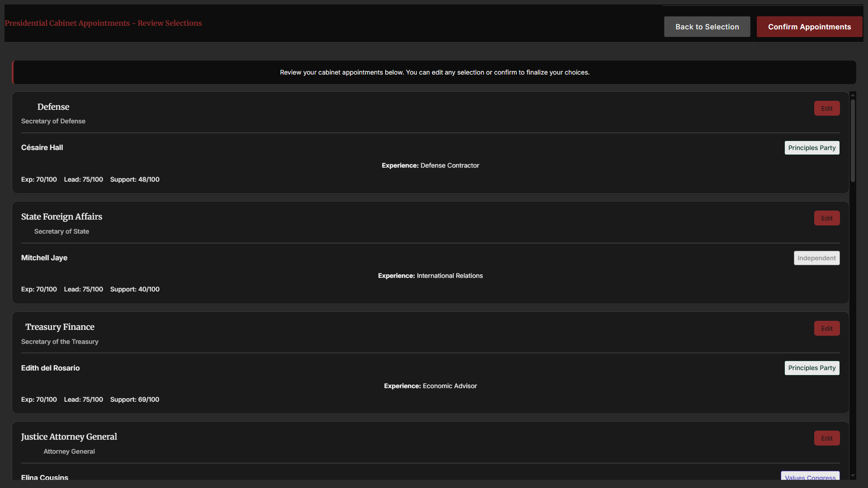The height and width of the screenshot is (488, 868).
Task: Edit the Justice Attorney General appointment
Action: click(x=826, y=438)
